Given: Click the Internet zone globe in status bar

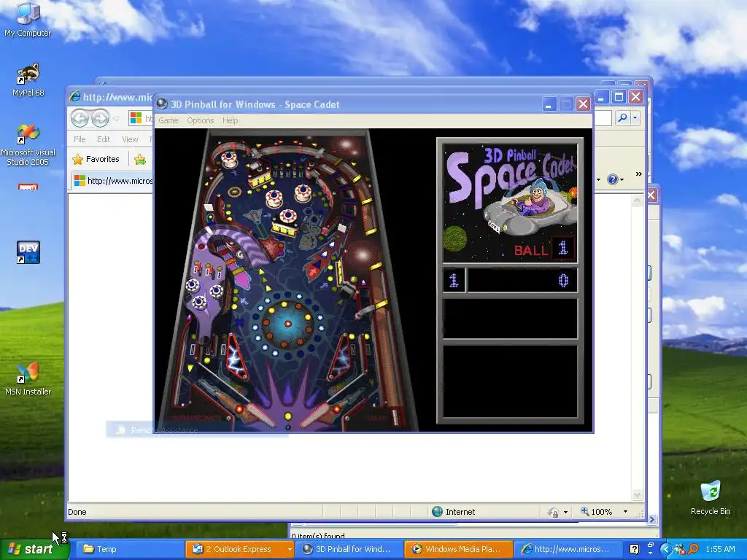Looking at the screenshot, I should coord(437,511).
